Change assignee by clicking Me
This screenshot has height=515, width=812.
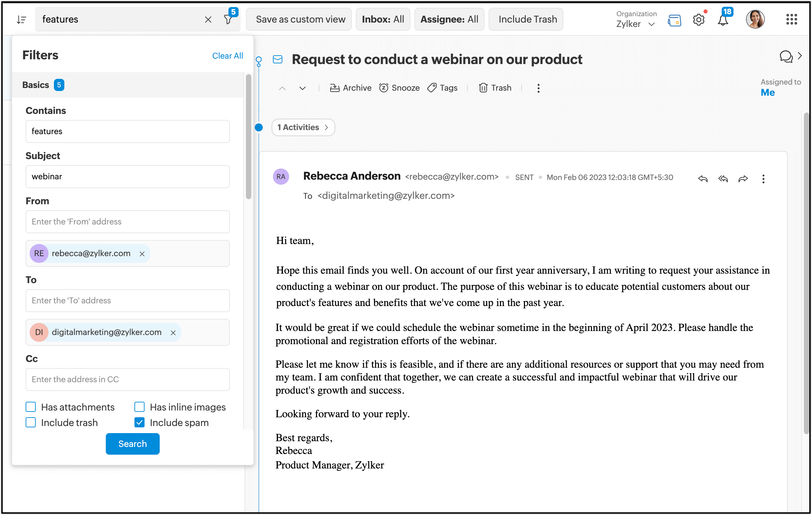coord(768,93)
